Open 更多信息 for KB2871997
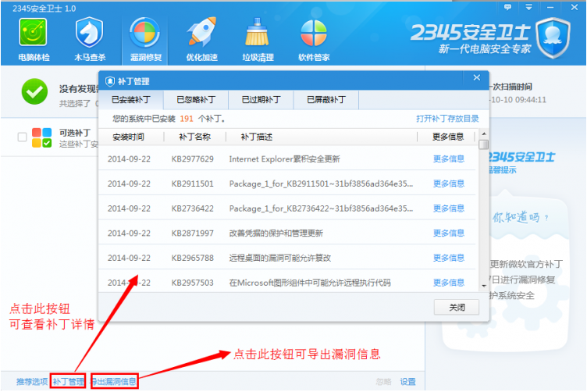The height and width of the screenshot is (392, 587). 449,233
